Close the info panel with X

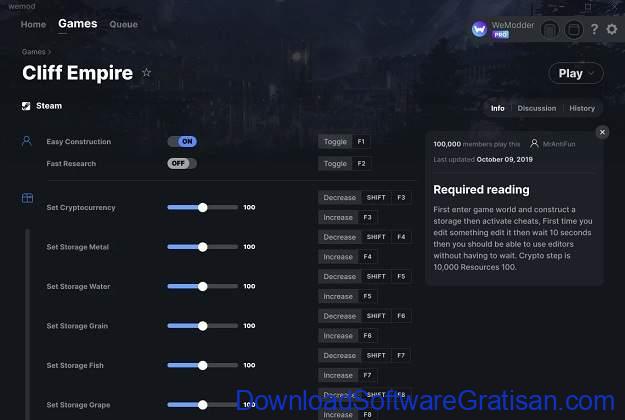click(x=602, y=132)
